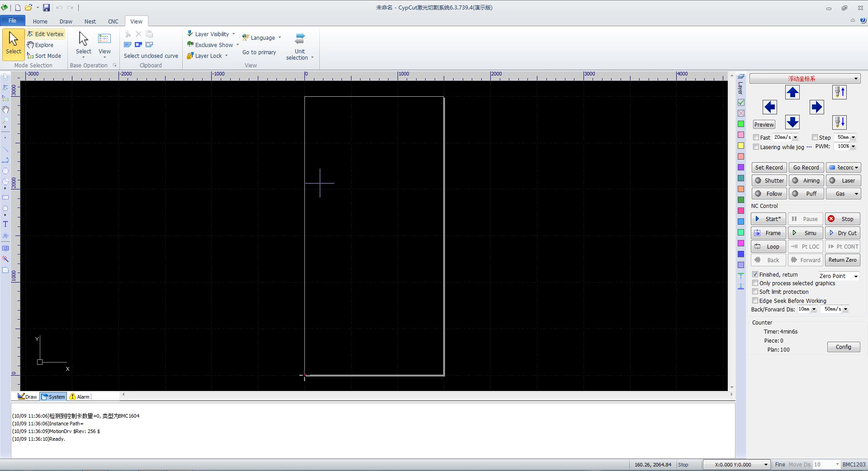Toggle Lasering while jog

click(x=756, y=147)
